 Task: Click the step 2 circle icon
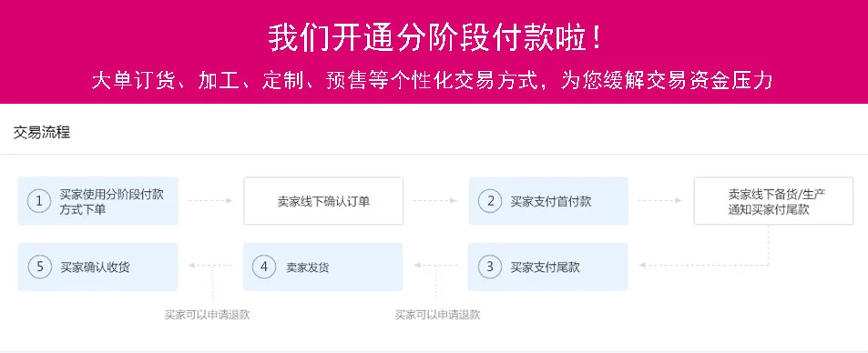(490, 201)
